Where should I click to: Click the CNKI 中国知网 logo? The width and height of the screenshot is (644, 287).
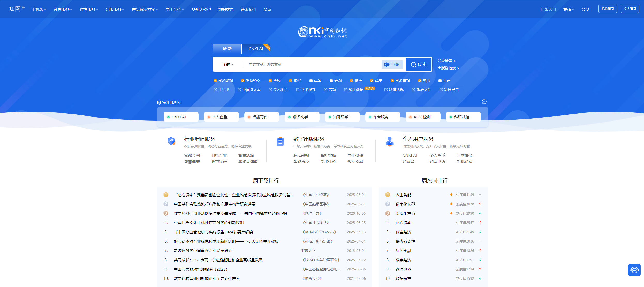tap(322, 31)
